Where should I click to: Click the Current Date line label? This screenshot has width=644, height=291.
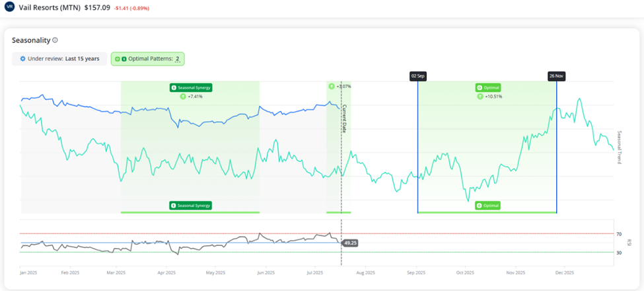[345, 118]
